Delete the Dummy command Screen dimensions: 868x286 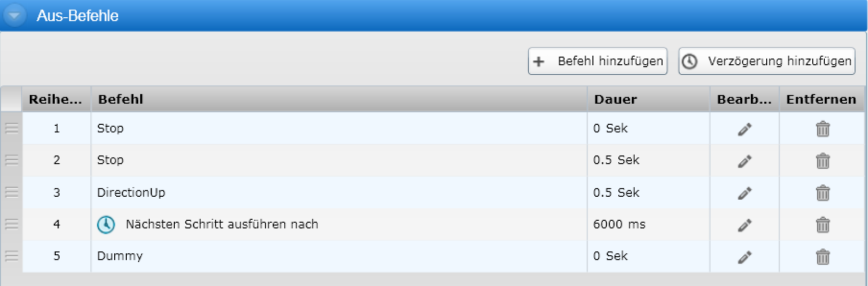(x=822, y=257)
